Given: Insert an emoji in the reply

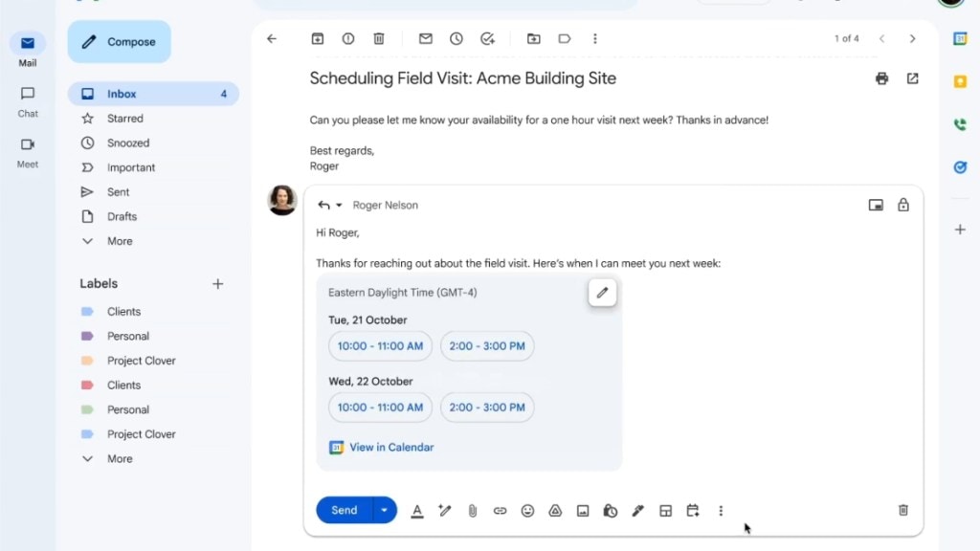Looking at the screenshot, I should click(x=527, y=510).
